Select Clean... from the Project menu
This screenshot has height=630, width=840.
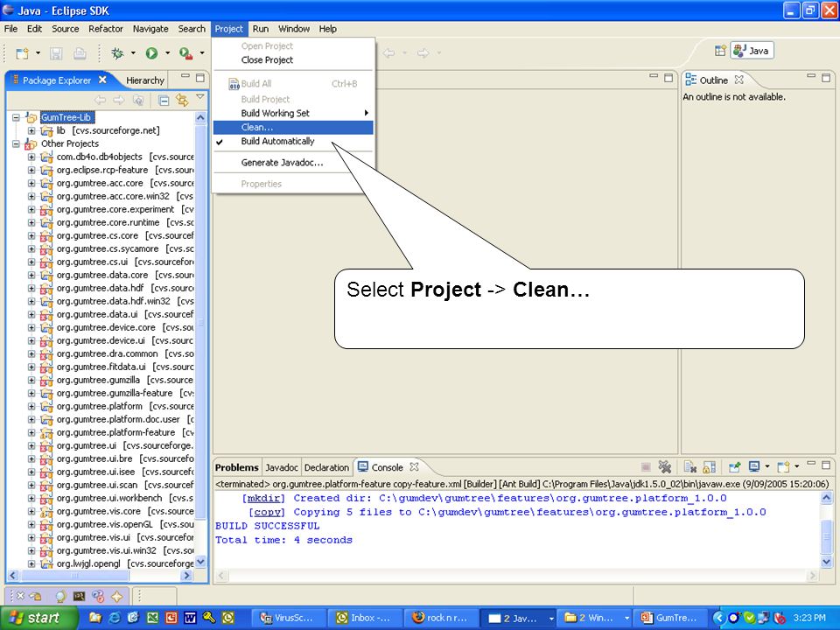[x=293, y=128]
